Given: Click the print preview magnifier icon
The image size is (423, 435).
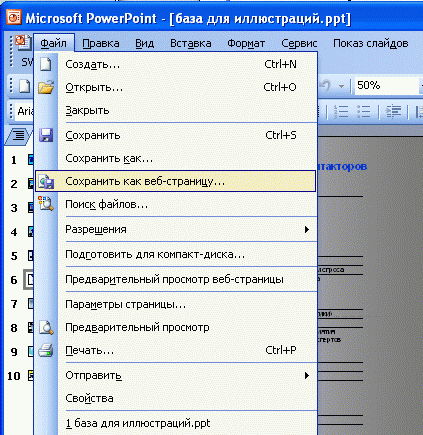Looking at the screenshot, I should [x=46, y=327].
